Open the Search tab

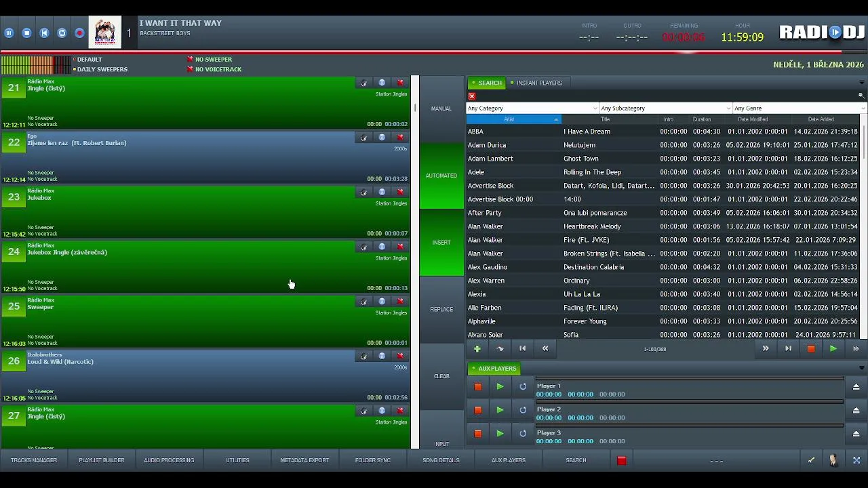486,83
